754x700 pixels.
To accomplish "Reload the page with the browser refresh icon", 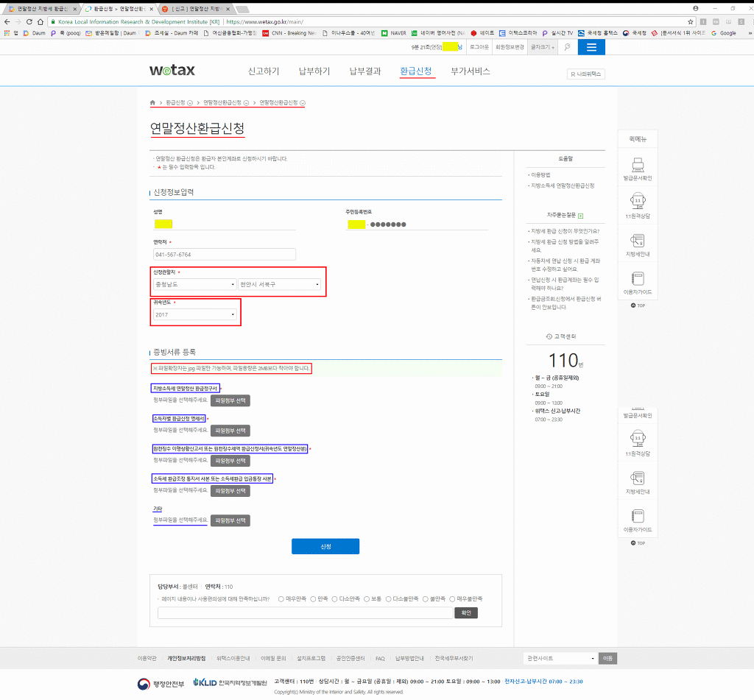I will click(29, 21).
